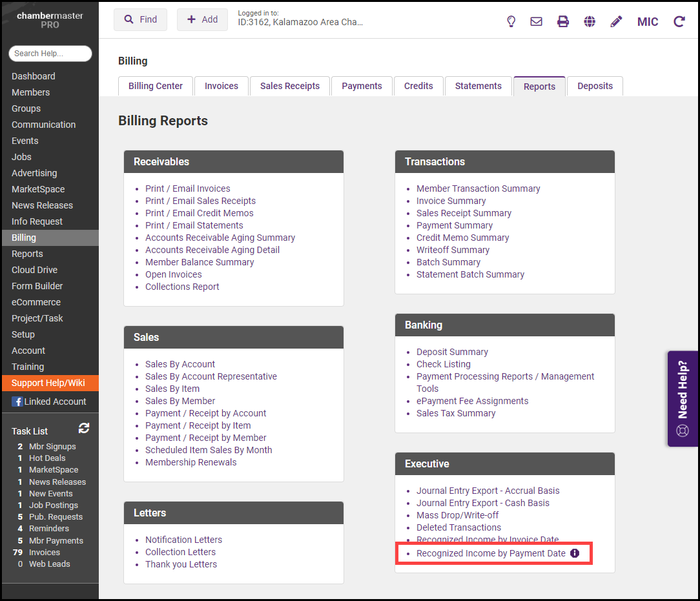This screenshot has height=601, width=700.
Task: Click the Need Help side tab
Action: 683,398
